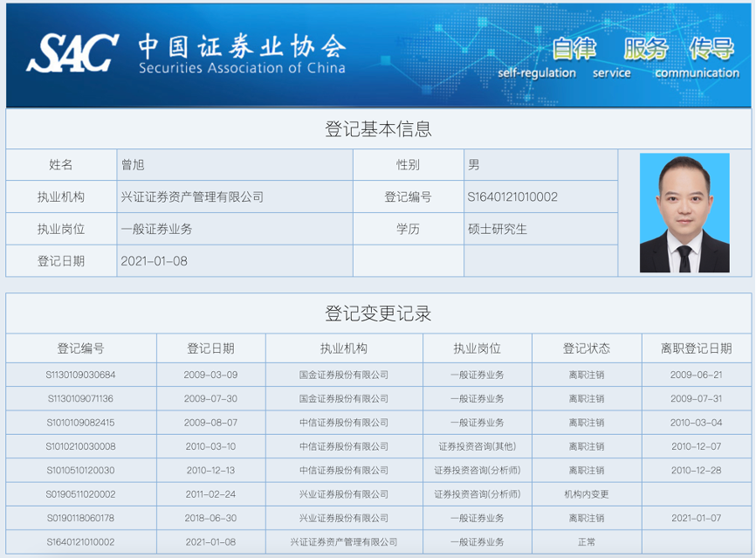The width and height of the screenshot is (756, 558).
Task: Select record number S1010109082415
Action: tap(80, 423)
